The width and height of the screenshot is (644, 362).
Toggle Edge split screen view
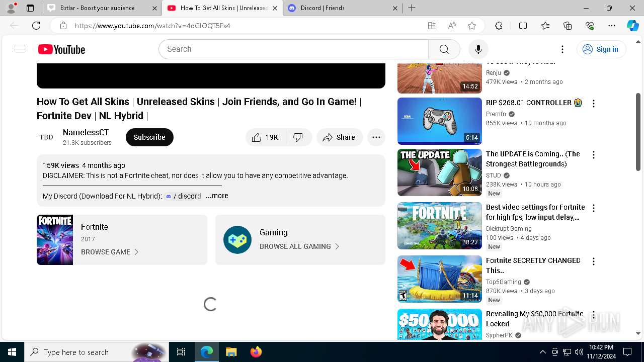(x=523, y=26)
